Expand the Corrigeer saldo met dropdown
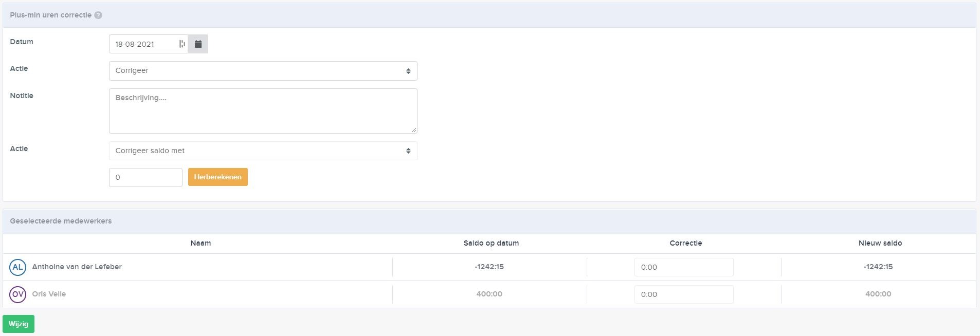 tap(263, 151)
